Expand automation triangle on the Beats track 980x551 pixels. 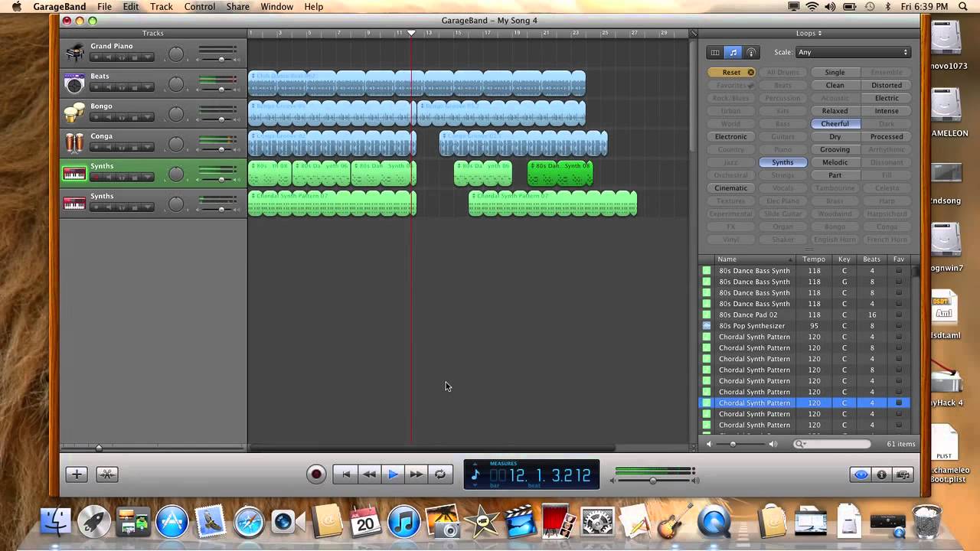click(x=148, y=87)
